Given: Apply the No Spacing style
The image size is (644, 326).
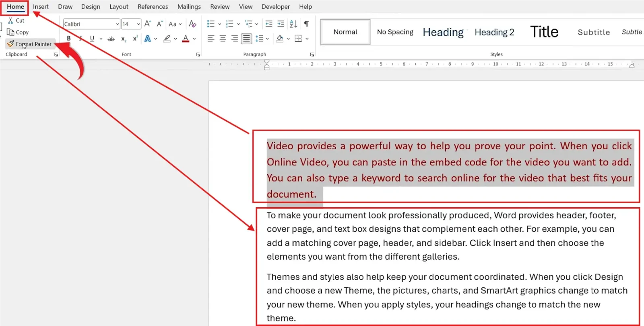Looking at the screenshot, I should [x=395, y=32].
